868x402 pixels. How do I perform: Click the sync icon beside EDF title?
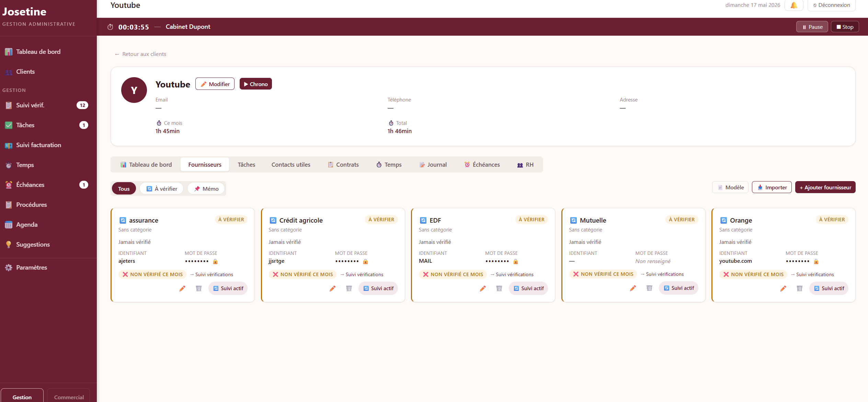423,220
